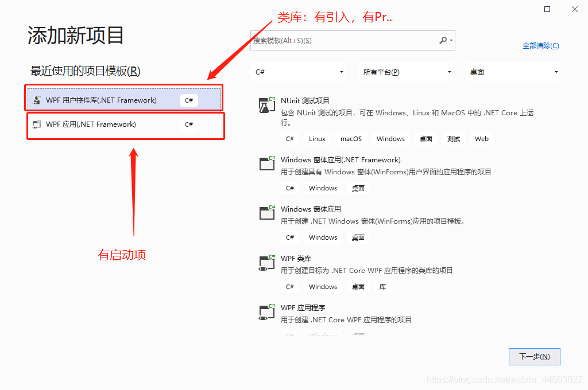Click the WPF 类库 template icon

click(267, 262)
